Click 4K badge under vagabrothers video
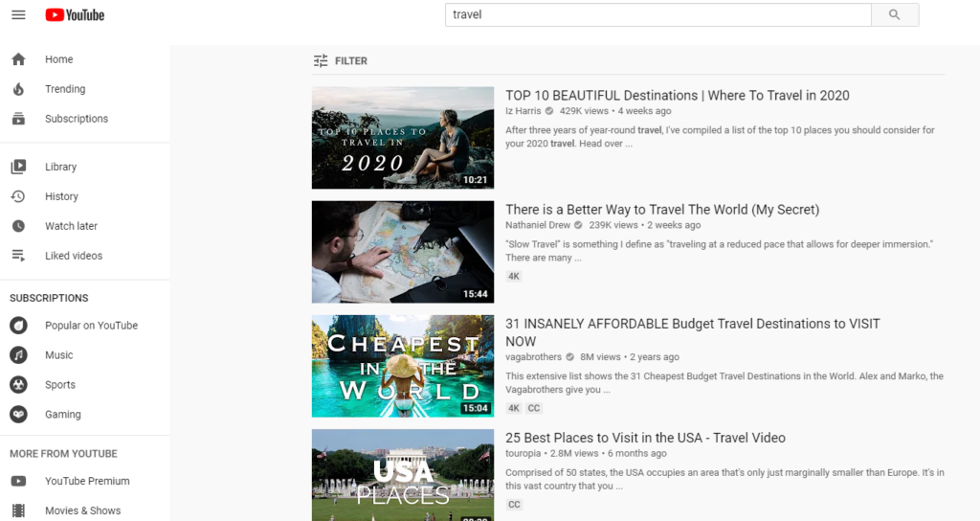The height and width of the screenshot is (521, 980). point(514,408)
